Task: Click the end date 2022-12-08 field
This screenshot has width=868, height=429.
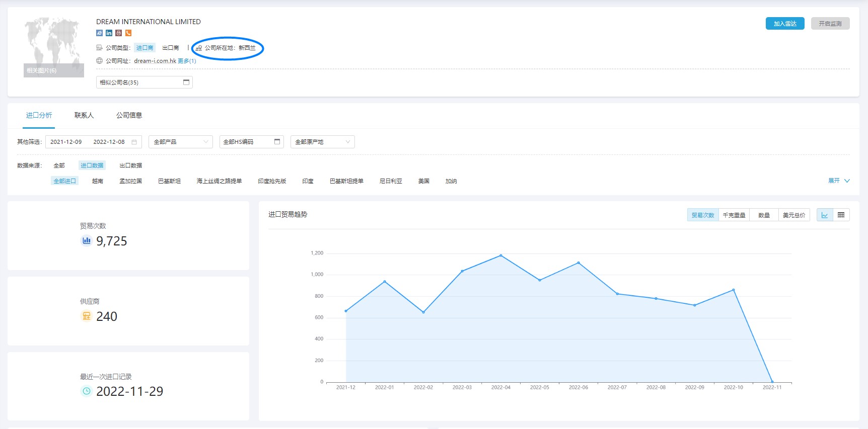Action: [x=109, y=142]
